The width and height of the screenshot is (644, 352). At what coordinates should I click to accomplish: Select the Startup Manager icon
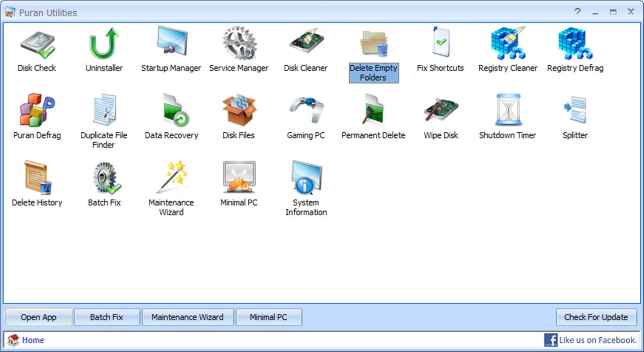click(x=172, y=42)
